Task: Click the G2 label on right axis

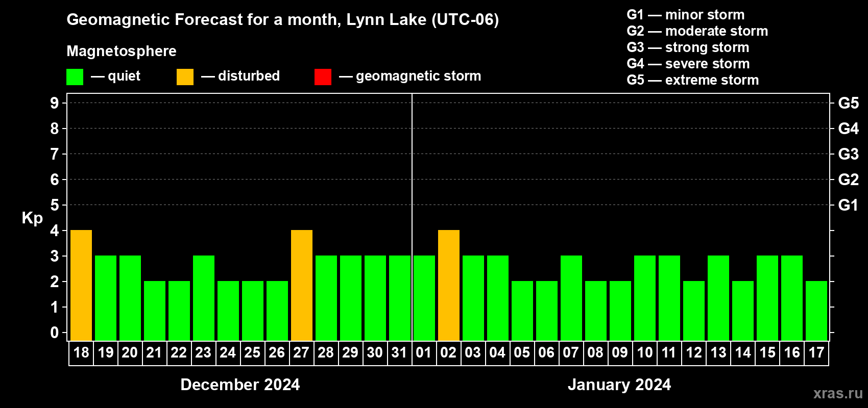Action: coord(849,180)
